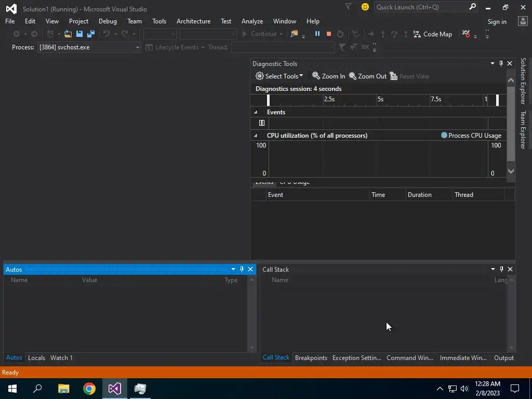Close the Autos panel
Image resolution: width=532 pixels, height=399 pixels.
coord(250,269)
